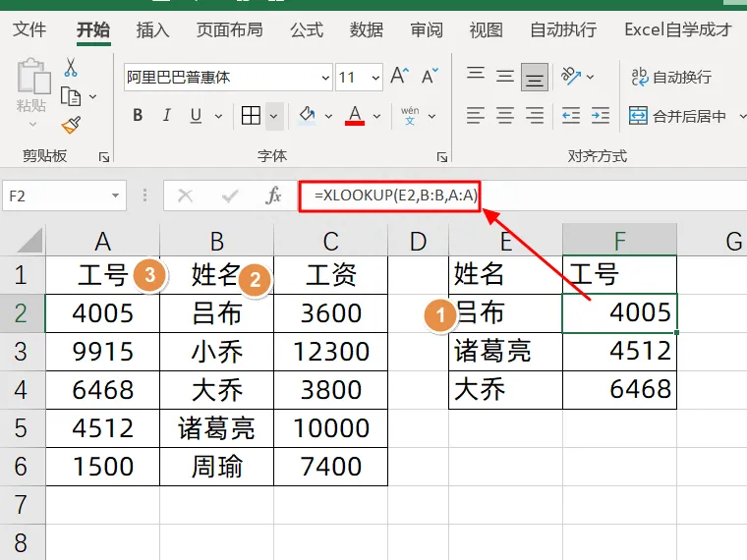Click the Insert Function fx icon
The image size is (747, 560).
tap(273, 196)
